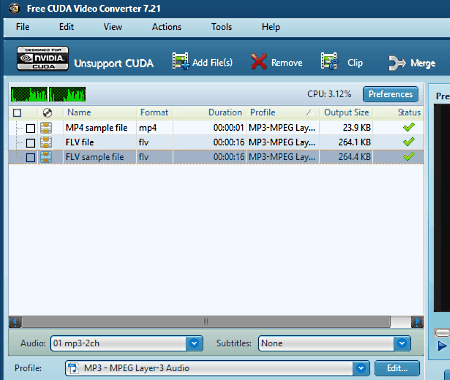Click the Add File(s) label
This screenshot has width=450, height=380.
[213, 63]
